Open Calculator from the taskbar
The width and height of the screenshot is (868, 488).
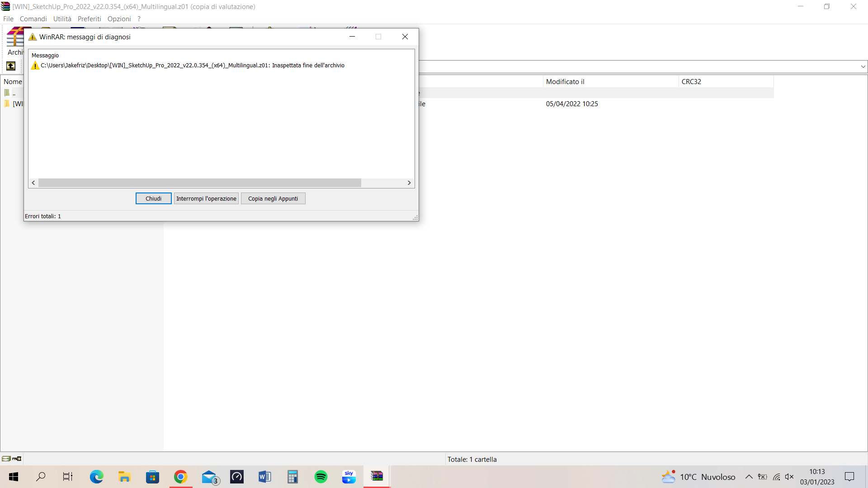click(x=293, y=477)
